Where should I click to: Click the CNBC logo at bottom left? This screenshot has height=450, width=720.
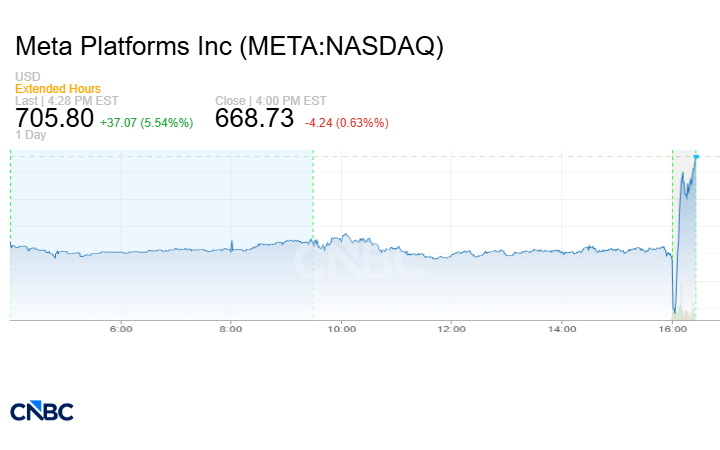[x=42, y=410]
